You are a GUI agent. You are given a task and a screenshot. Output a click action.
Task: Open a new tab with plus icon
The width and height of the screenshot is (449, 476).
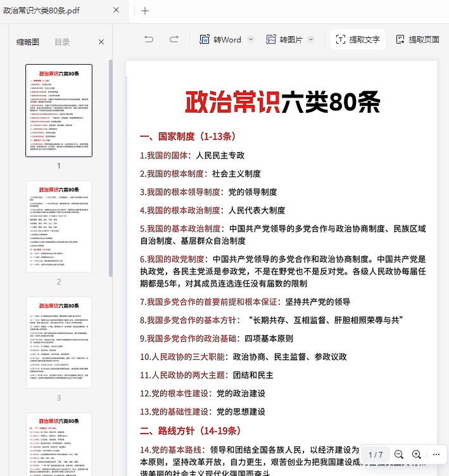pos(145,10)
